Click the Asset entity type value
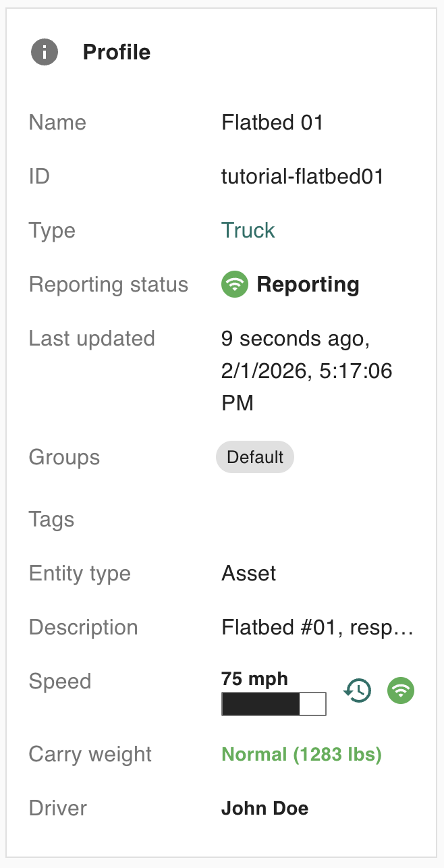Screen dimensions: 444x868 coord(249,574)
